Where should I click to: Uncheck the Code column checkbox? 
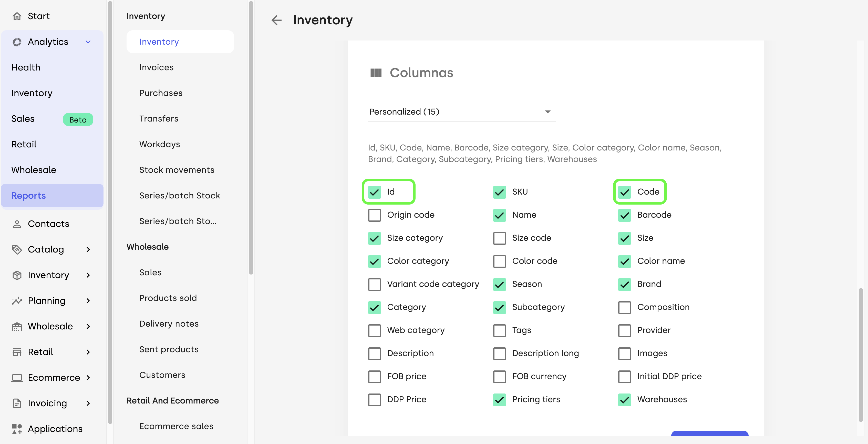tap(624, 192)
